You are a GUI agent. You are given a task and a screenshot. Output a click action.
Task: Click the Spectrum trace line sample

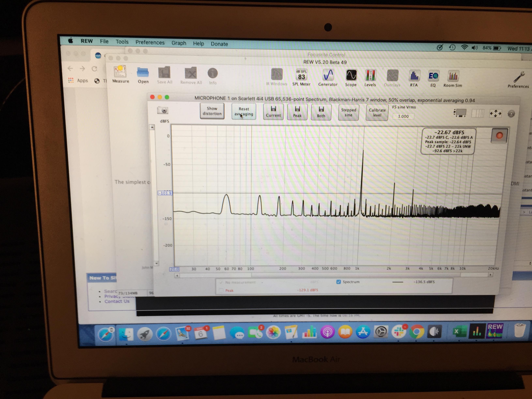398,282
